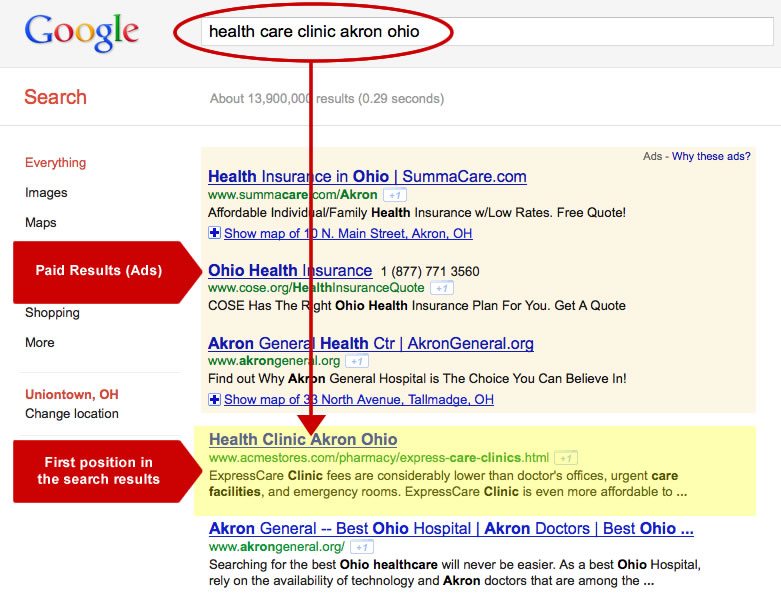Open Health Insurance in Ohio SummaCare.com ad

367,176
